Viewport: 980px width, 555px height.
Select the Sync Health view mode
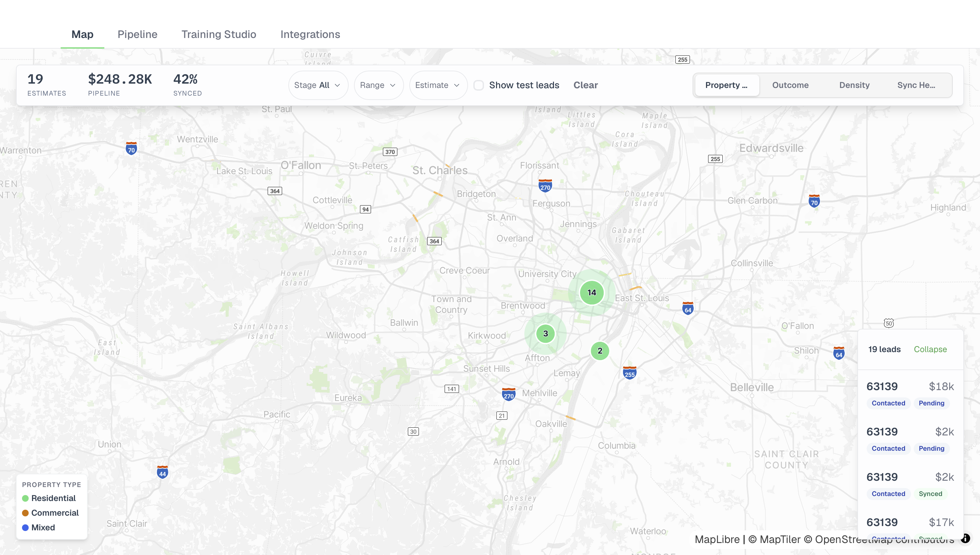click(916, 85)
